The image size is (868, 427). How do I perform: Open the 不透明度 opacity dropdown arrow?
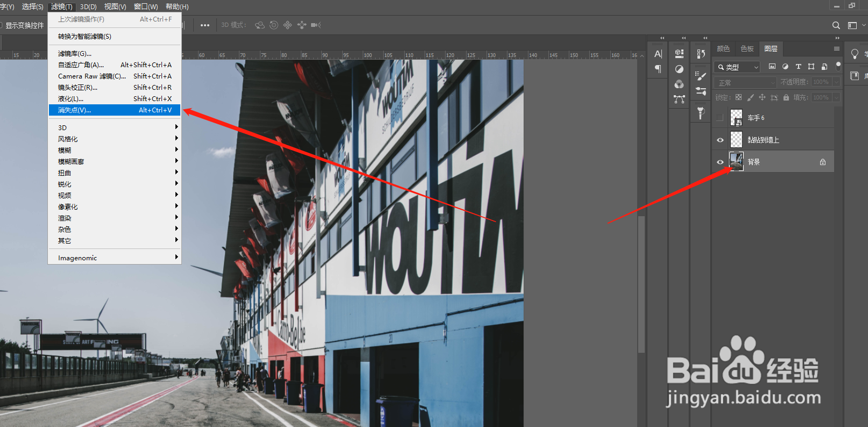pos(836,82)
